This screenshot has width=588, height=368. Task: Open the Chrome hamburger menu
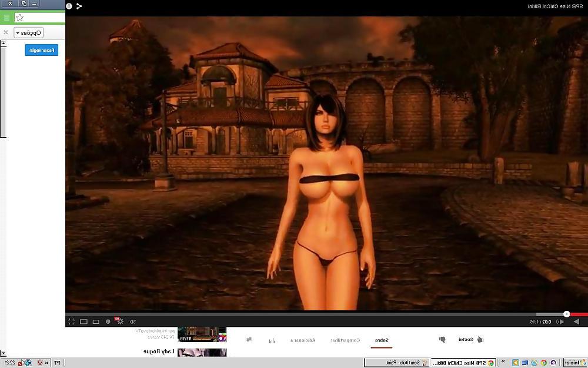coord(6,18)
